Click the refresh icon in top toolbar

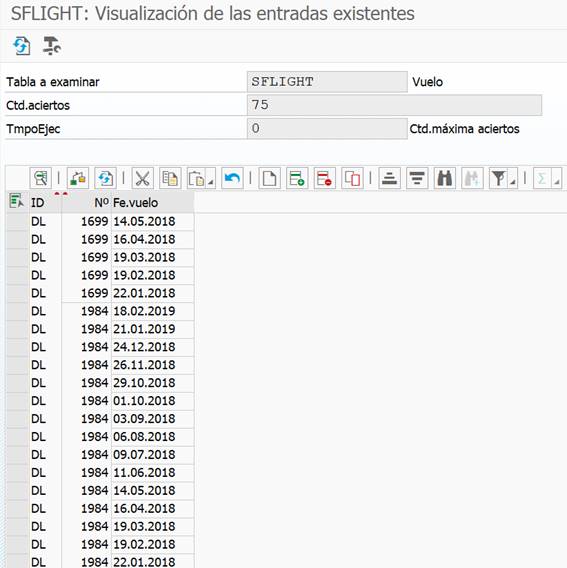click(22, 46)
